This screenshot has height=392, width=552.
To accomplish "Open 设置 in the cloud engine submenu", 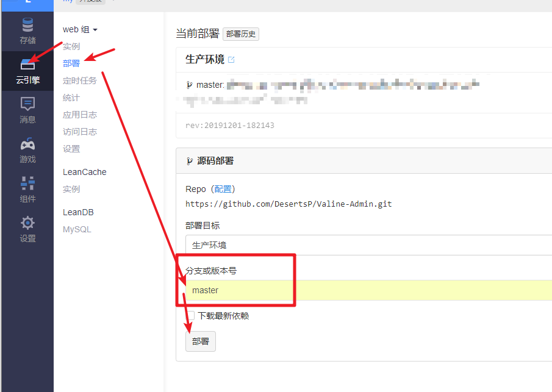I will tap(71, 149).
